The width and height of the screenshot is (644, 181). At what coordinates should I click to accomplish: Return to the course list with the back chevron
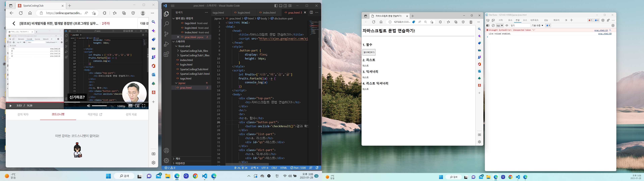coord(14,23)
